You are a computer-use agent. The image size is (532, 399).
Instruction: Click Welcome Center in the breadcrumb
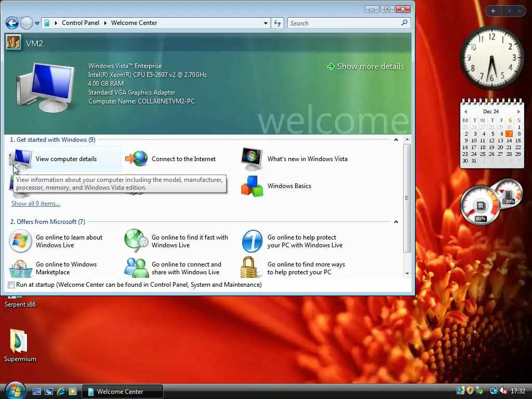(x=134, y=23)
